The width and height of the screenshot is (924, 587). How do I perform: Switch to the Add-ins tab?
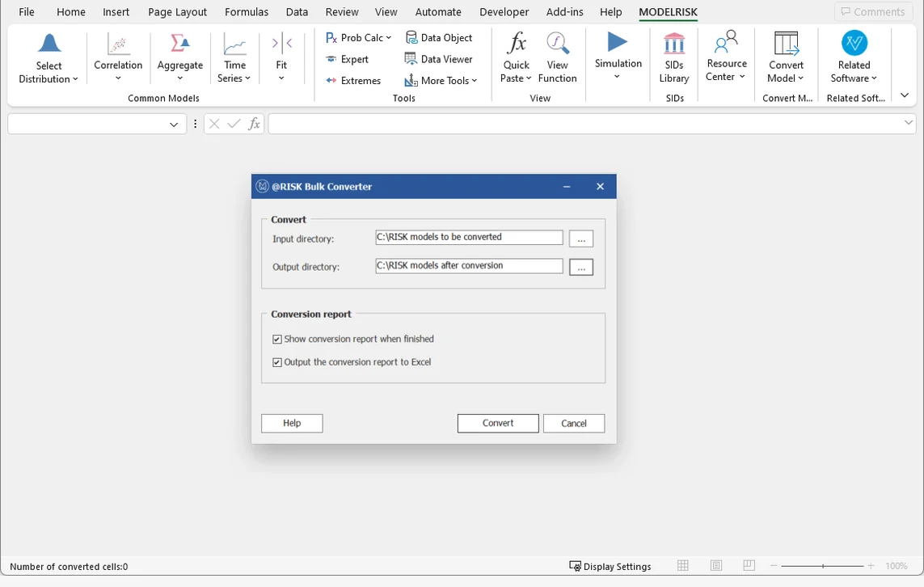tap(564, 12)
